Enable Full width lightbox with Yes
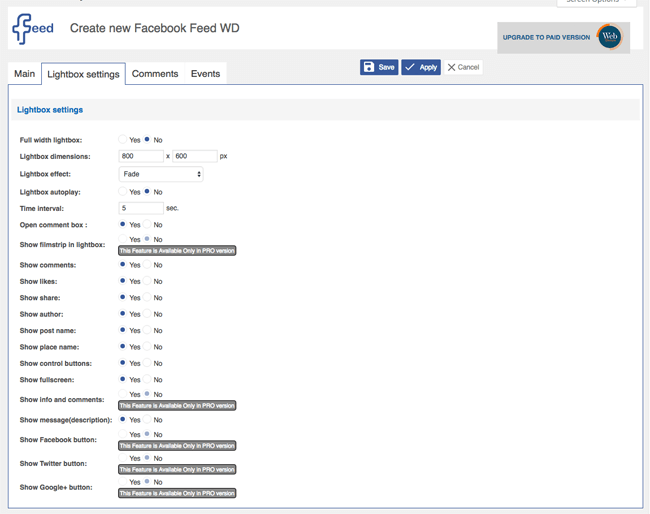Screen dimensions: 650x514 [123, 140]
